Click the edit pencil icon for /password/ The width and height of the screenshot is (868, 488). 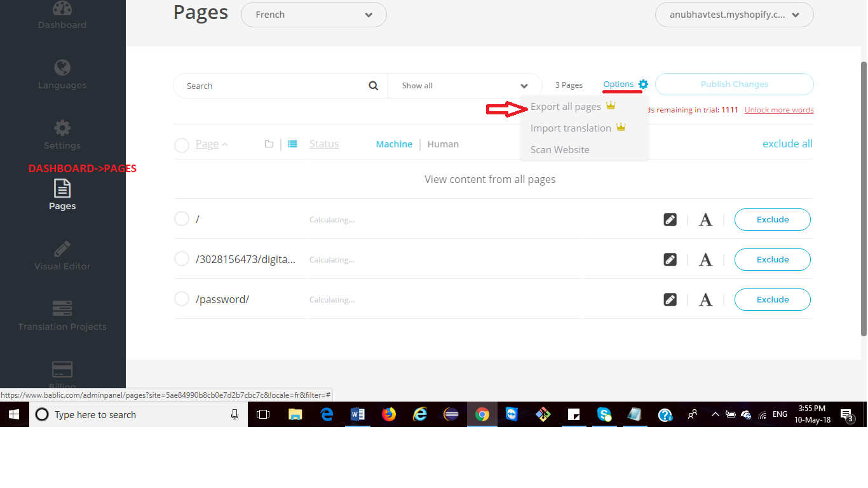(670, 299)
